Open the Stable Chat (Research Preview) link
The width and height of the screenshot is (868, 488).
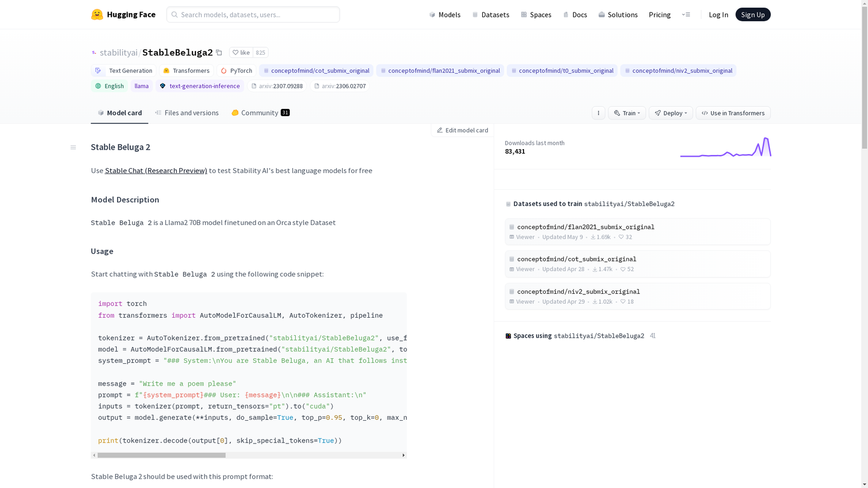[x=156, y=170]
